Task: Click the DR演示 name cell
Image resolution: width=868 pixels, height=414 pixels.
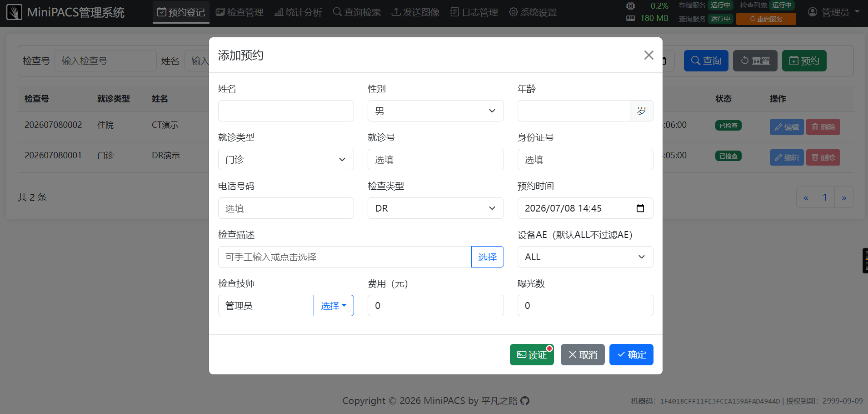Action: (x=166, y=155)
